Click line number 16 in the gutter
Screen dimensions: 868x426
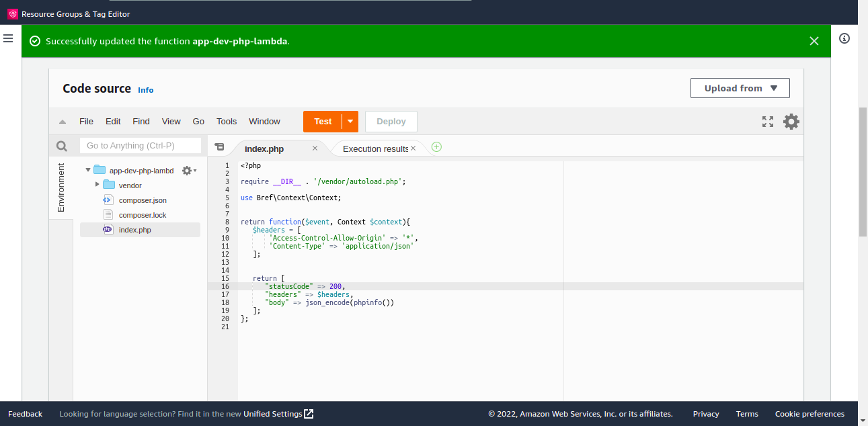pyautogui.click(x=225, y=286)
